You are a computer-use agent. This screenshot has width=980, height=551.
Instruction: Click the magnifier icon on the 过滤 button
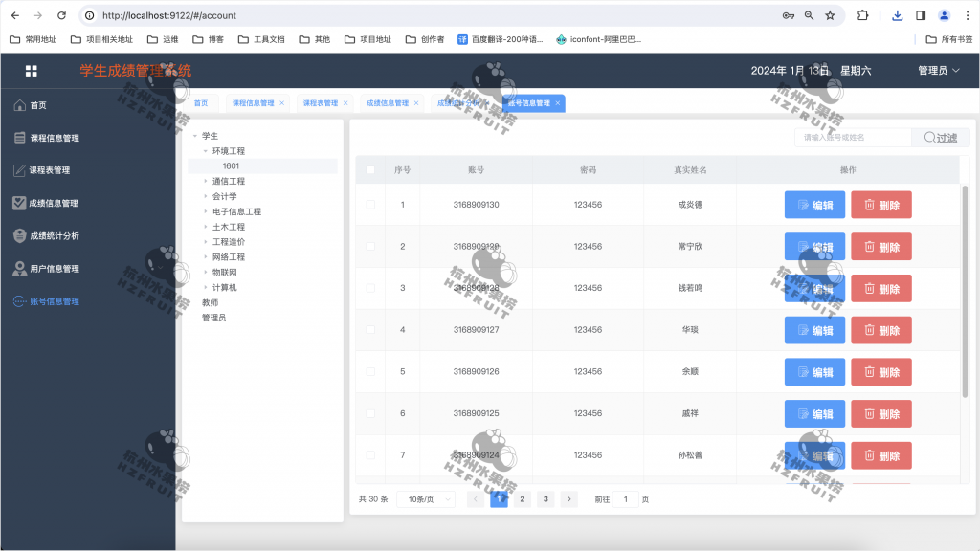(x=929, y=137)
